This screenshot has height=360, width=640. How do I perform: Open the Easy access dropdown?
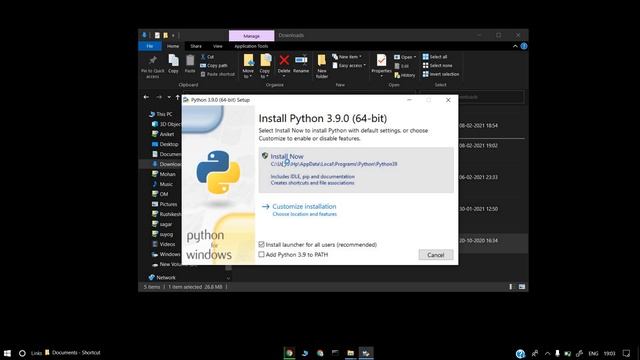pos(349,65)
